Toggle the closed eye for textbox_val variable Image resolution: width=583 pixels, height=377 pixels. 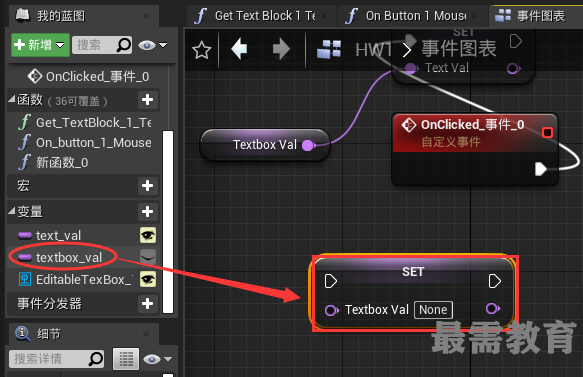pyautogui.click(x=148, y=257)
